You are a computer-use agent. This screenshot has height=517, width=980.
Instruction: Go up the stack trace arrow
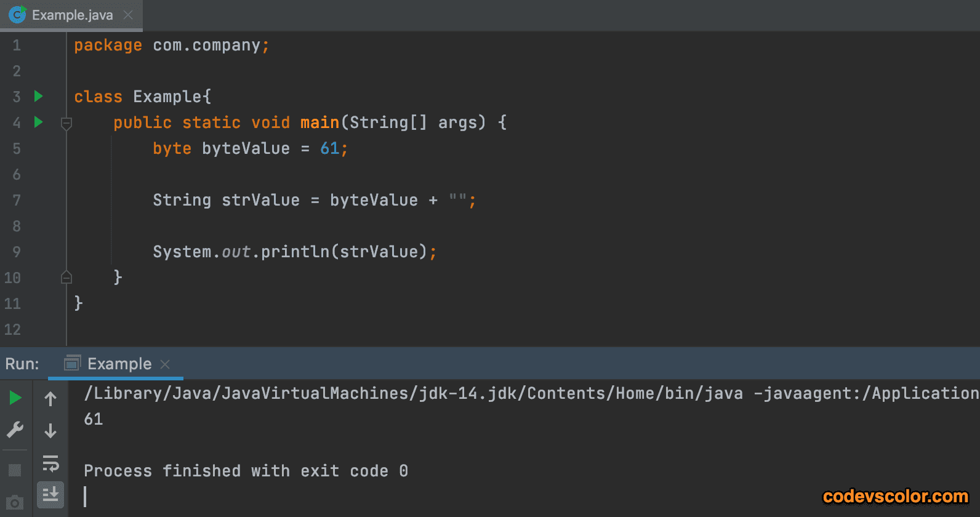(50, 399)
